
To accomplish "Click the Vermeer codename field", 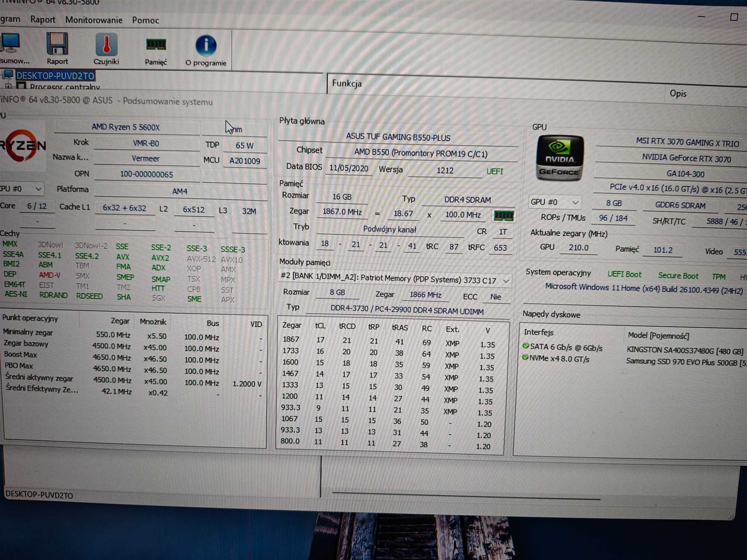I will [x=146, y=159].
